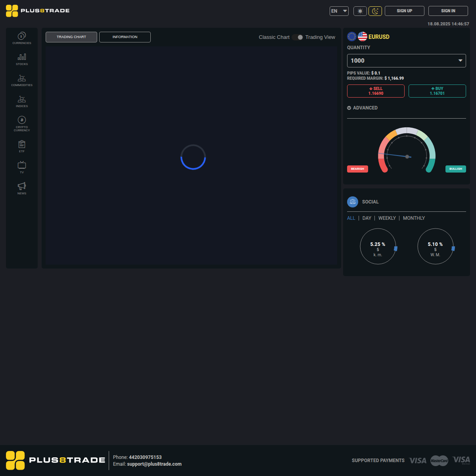Select the Currencies category in sidebar
476x476 pixels.
click(21, 38)
